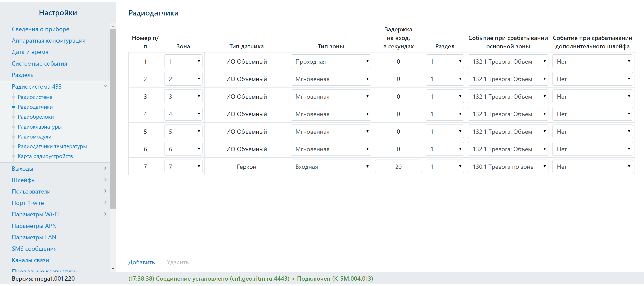Go to Карта радиоустройств
Screen dimensions: 644x286
[45, 156]
